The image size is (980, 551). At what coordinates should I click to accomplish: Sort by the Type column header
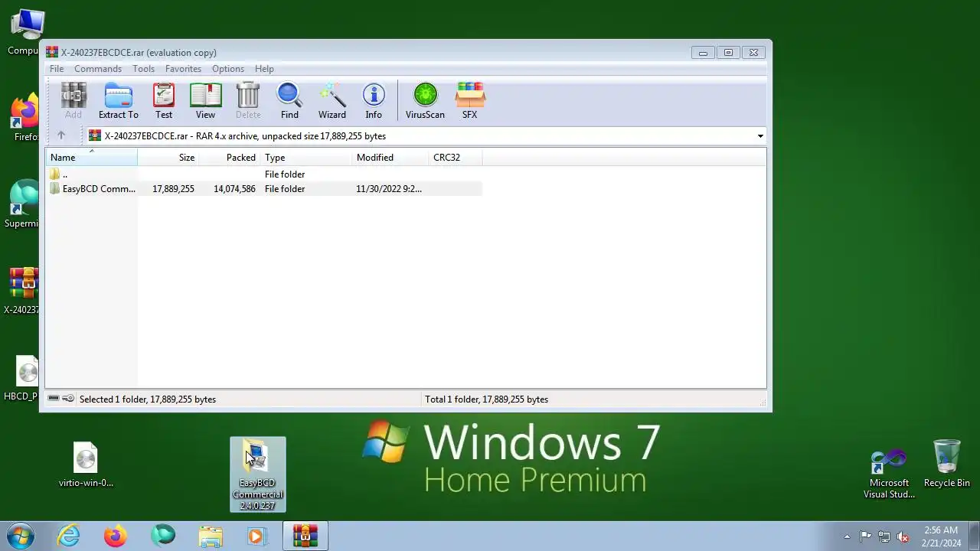(306, 157)
